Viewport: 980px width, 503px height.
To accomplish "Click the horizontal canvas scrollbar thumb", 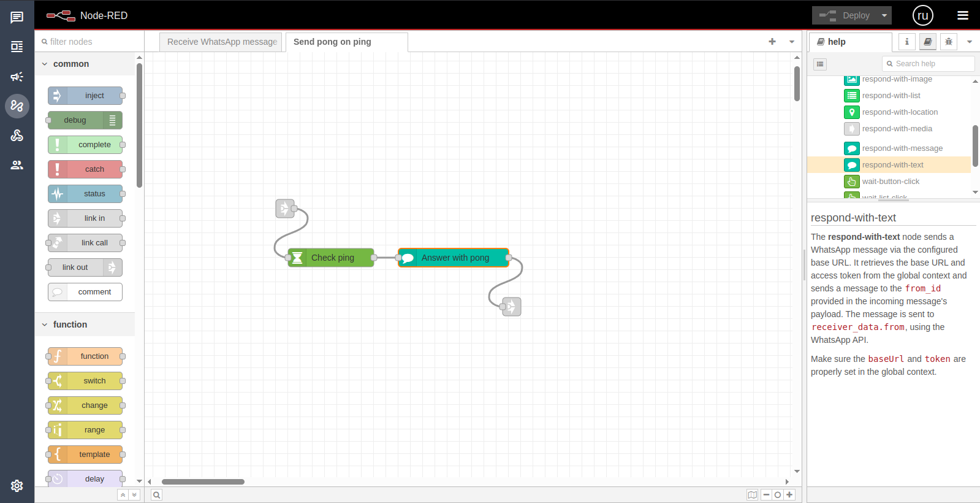I will [x=203, y=482].
